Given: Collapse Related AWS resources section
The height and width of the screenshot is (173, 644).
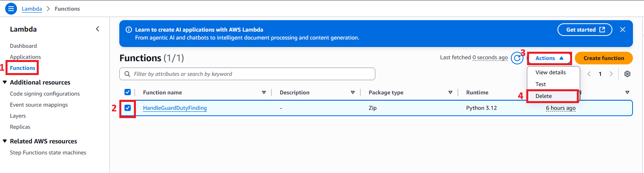Looking at the screenshot, I should (x=5, y=141).
